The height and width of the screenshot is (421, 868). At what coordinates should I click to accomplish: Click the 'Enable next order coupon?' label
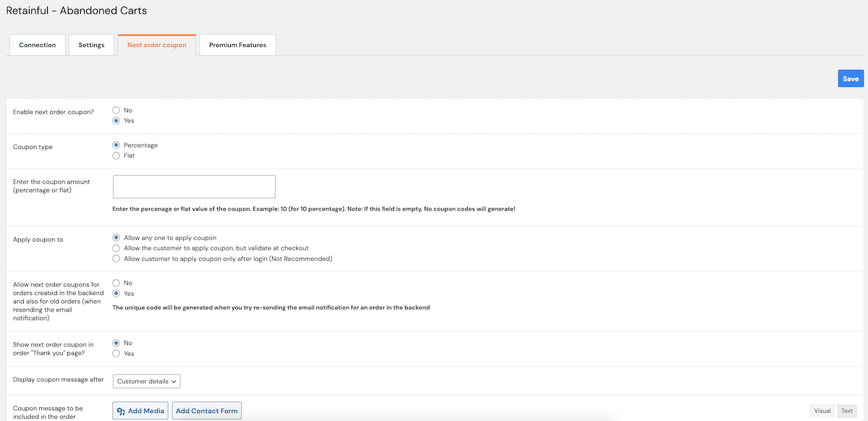54,112
